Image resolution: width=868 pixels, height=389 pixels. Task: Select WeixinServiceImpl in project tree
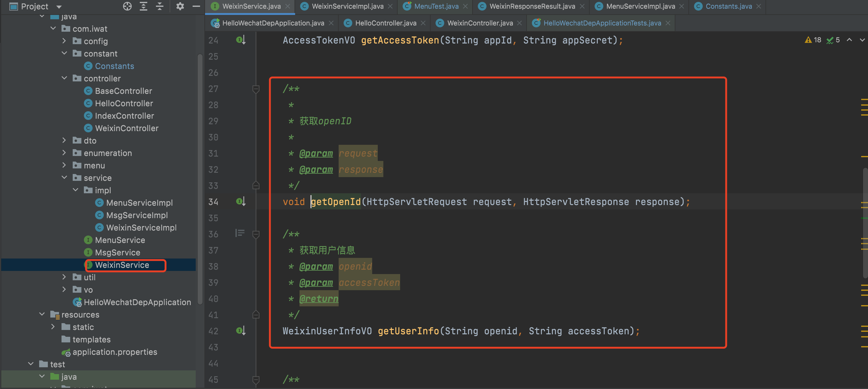(x=135, y=227)
